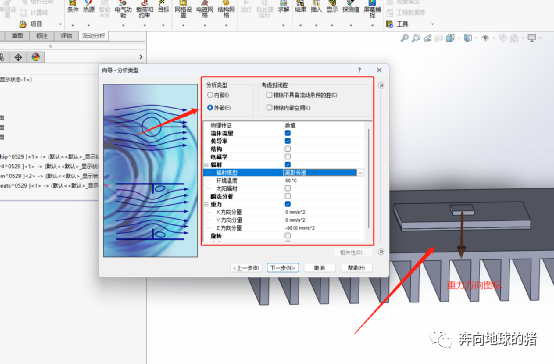Click the 工程数据库 engineering database icon
554x364 pixels.
point(390,13)
